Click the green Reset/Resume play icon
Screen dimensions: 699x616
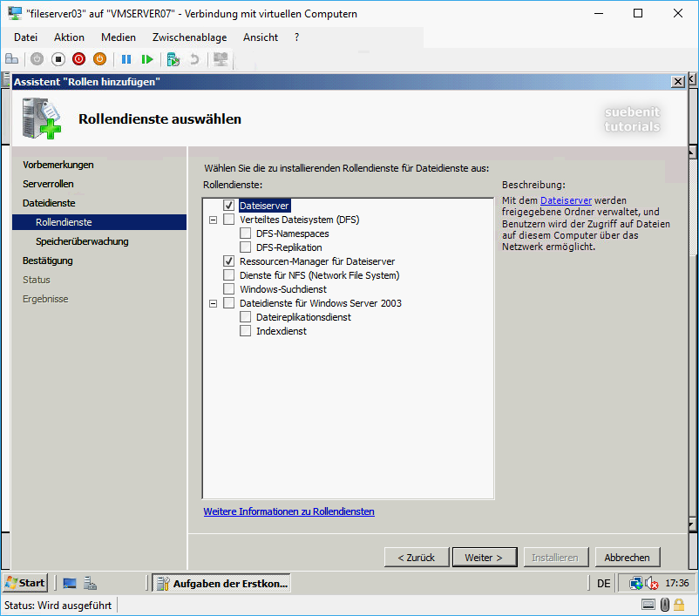(x=147, y=59)
